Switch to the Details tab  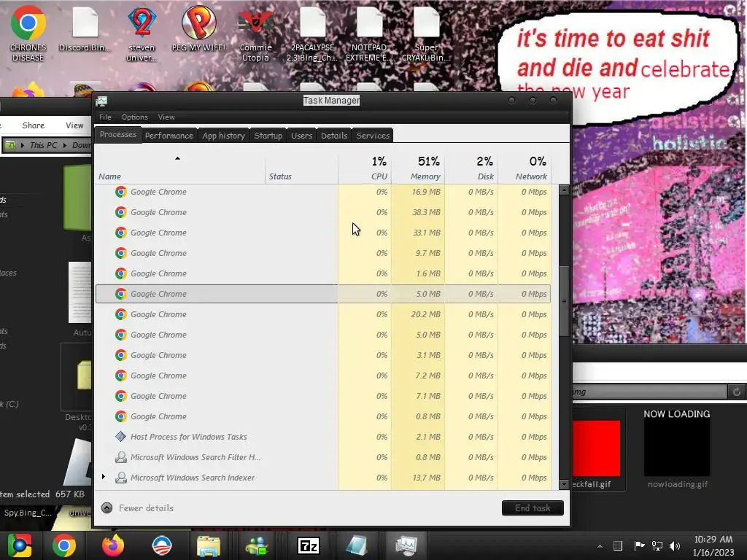(x=334, y=136)
